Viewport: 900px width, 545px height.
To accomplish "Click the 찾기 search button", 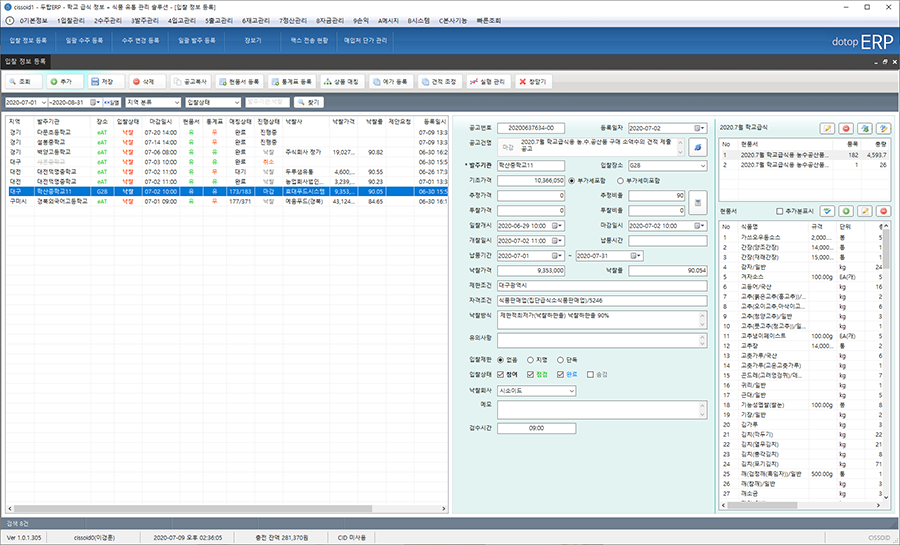I will 308,102.
